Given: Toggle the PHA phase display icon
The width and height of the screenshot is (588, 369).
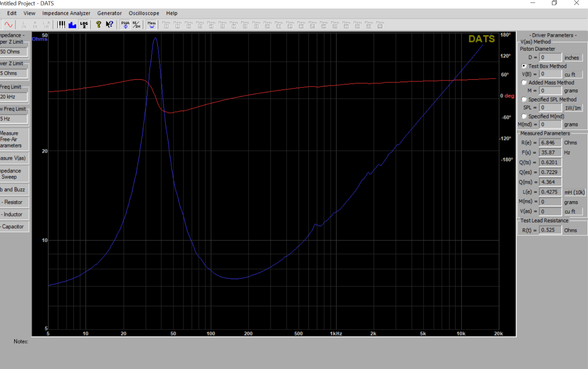Looking at the screenshot, I should 125,25.
